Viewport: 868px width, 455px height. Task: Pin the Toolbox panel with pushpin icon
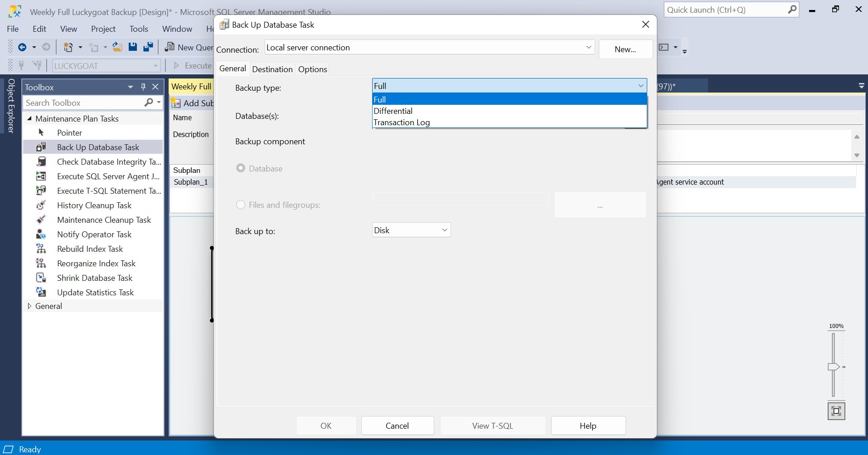[143, 87]
